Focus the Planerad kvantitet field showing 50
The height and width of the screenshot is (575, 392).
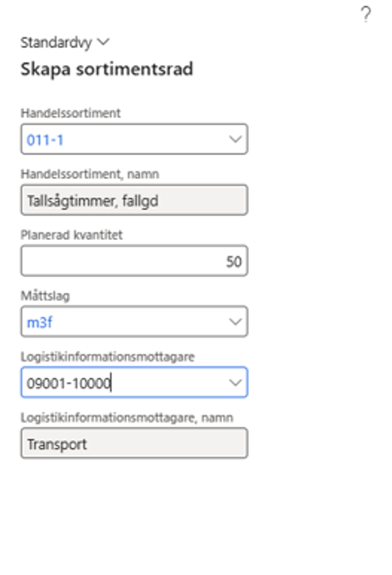tap(134, 261)
